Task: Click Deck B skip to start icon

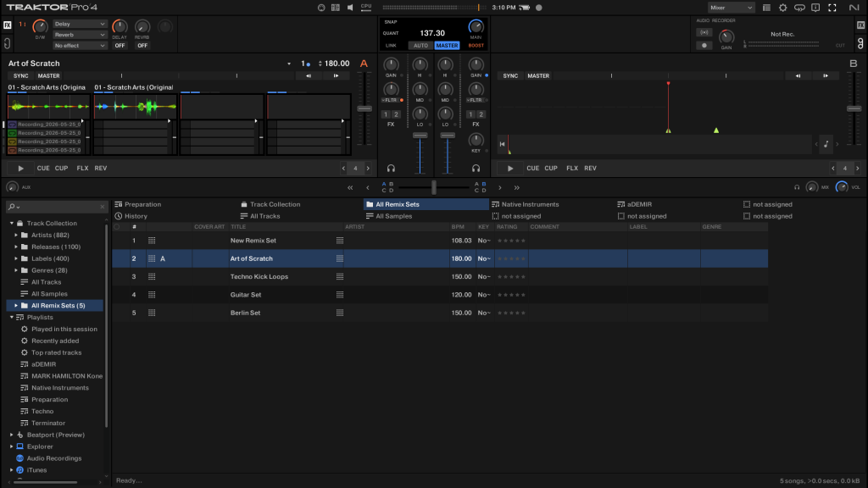Action: click(x=502, y=144)
